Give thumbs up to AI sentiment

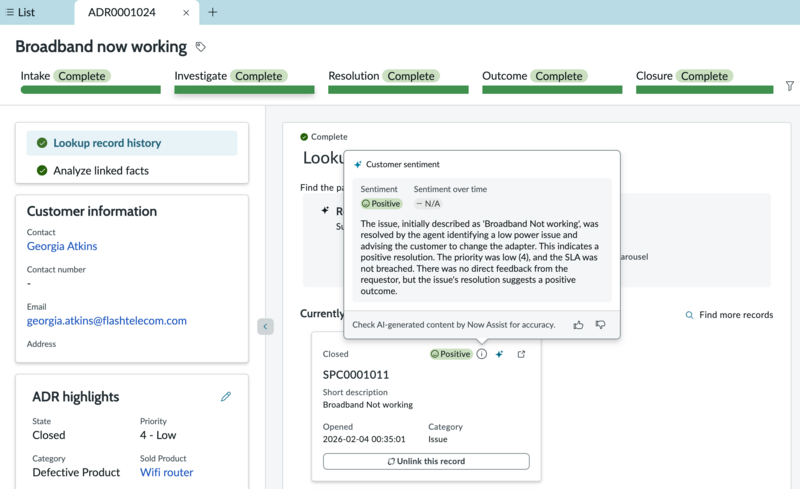[x=578, y=325]
